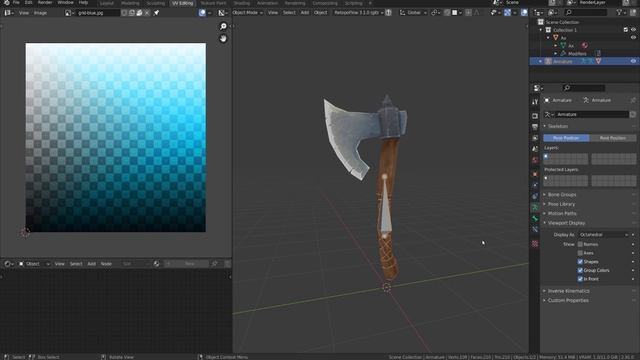This screenshot has width=640, height=360.
Task: Click the snap magnet icon in 3D viewport header
Action: tap(447, 13)
